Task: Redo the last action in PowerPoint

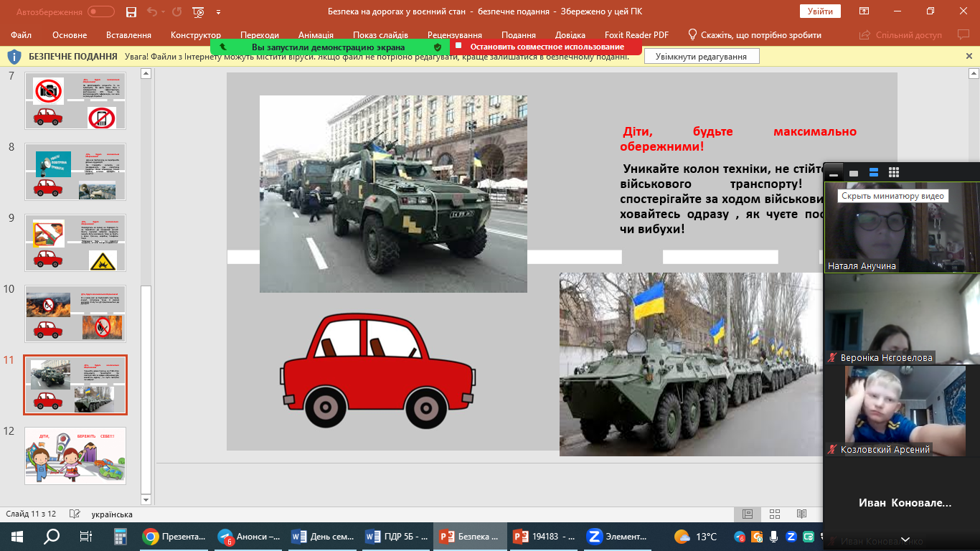Action: (176, 11)
